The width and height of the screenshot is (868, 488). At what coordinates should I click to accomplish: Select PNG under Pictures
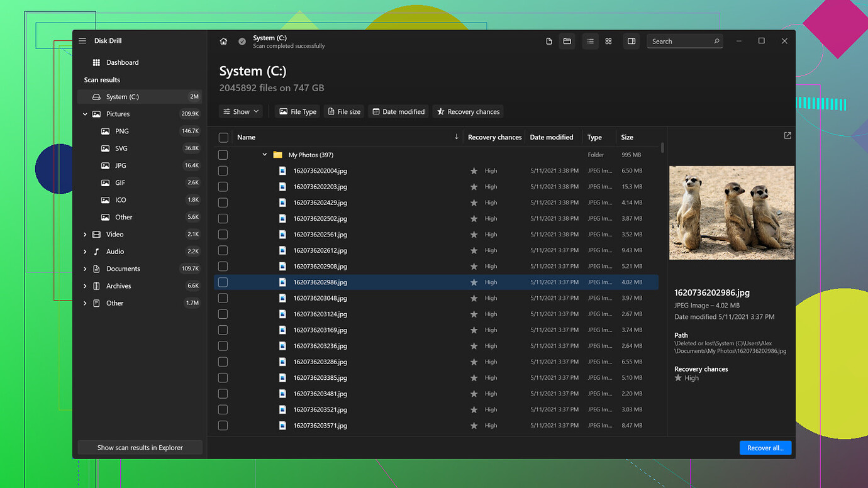pyautogui.click(x=122, y=131)
